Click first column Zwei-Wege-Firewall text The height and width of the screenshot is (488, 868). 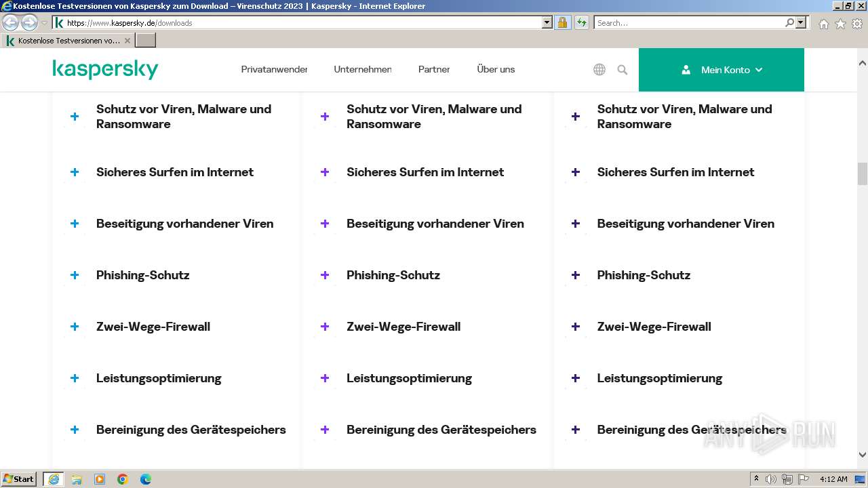point(153,327)
